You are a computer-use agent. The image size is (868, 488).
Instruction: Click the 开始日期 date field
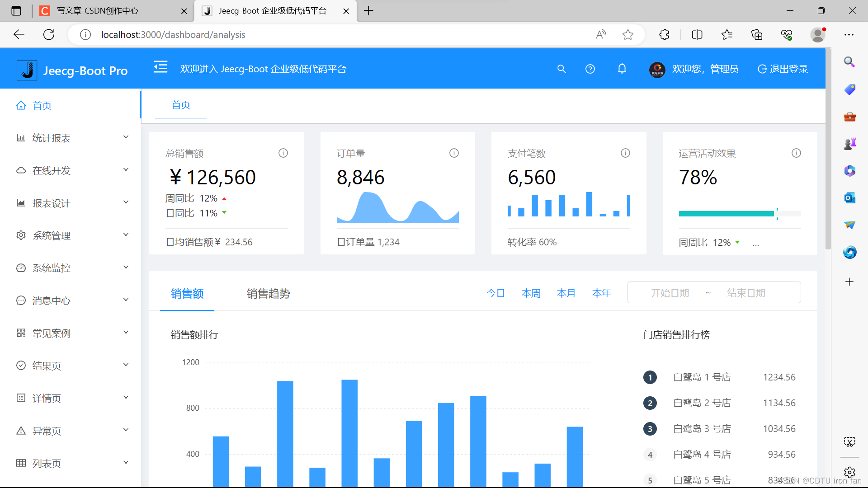point(670,293)
